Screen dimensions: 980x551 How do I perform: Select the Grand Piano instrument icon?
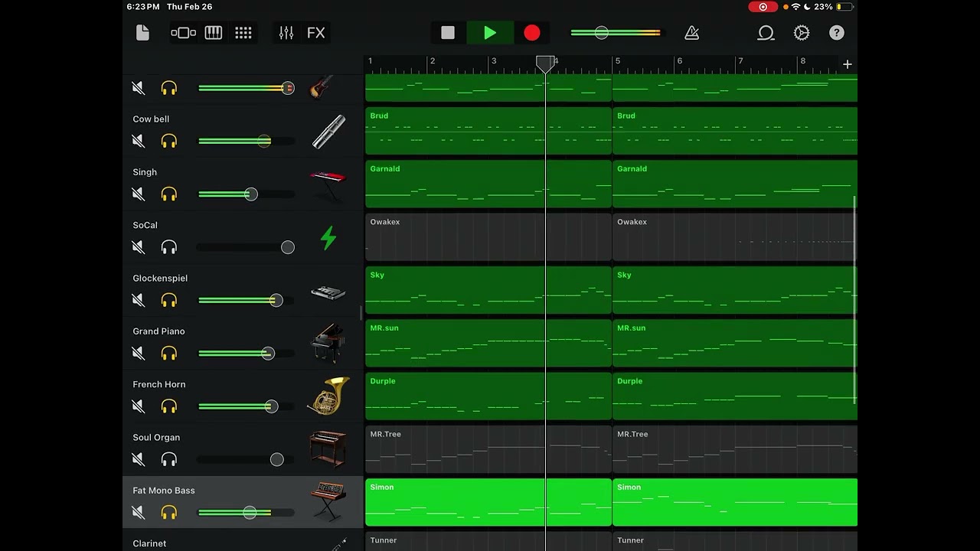pos(328,344)
